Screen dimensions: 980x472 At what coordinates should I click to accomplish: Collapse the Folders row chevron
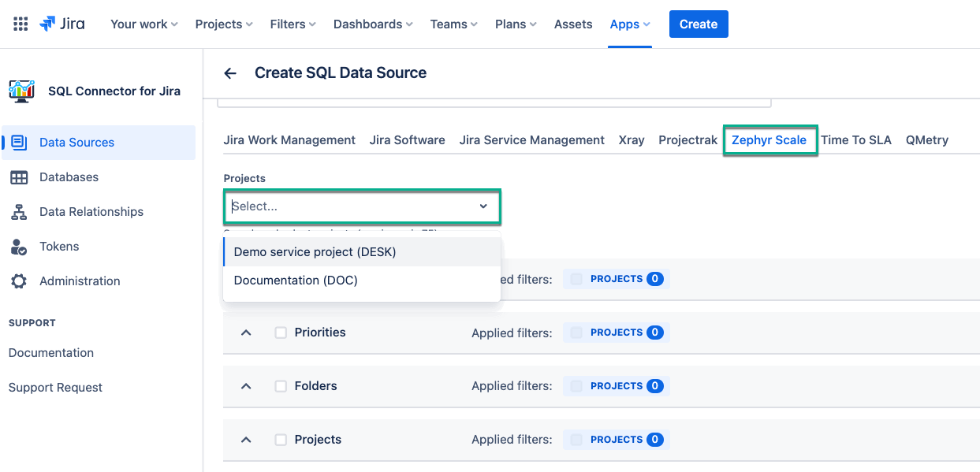pos(246,386)
